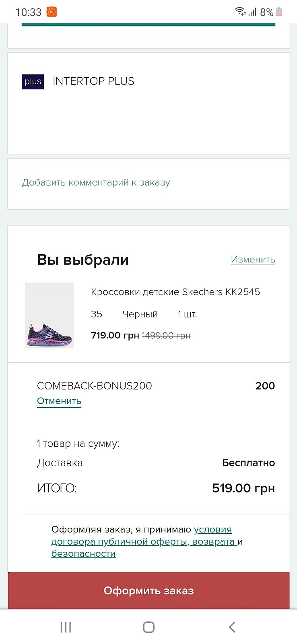Image resolution: width=297 pixels, height=644 pixels.
Task: Tap the 10:33 clock in status bar
Action: click(x=28, y=12)
